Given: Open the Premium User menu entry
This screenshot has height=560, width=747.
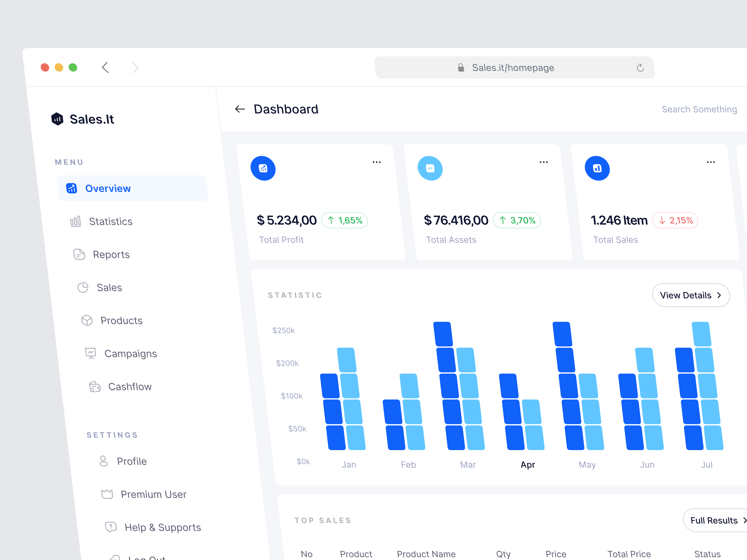Looking at the screenshot, I should tap(153, 494).
